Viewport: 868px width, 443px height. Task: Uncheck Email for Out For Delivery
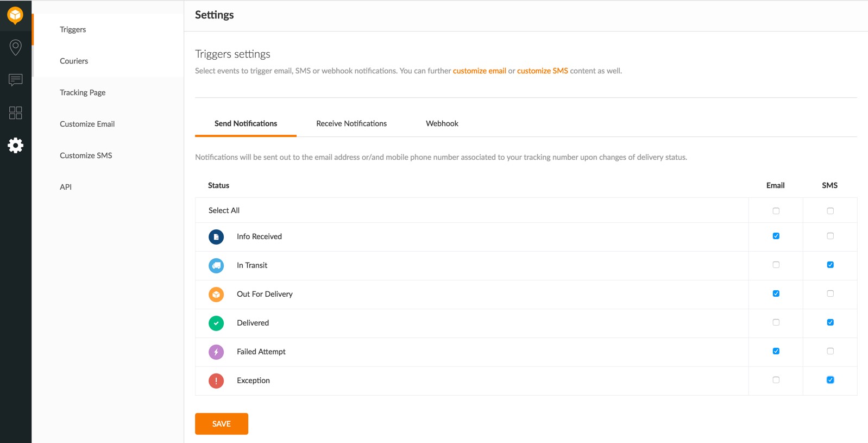[x=776, y=294]
